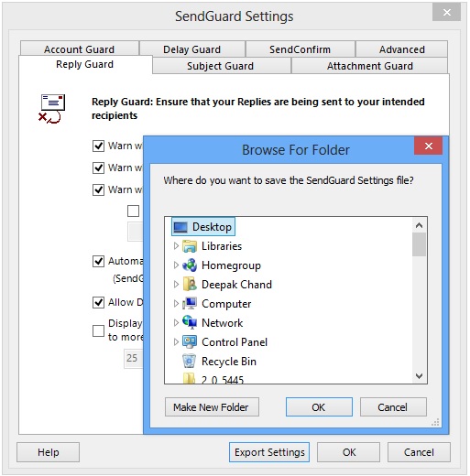Screen dimensions: 470x476
Task: Select the Network icon
Action: click(x=190, y=322)
